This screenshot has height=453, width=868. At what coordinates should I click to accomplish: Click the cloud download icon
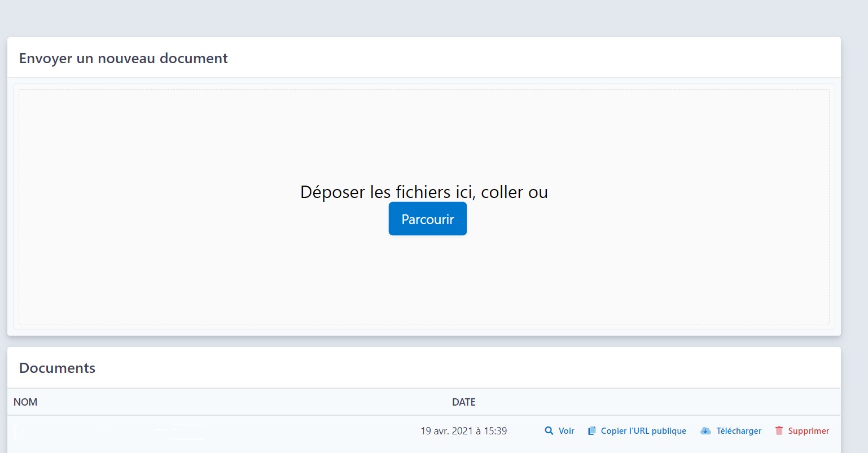click(705, 431)
